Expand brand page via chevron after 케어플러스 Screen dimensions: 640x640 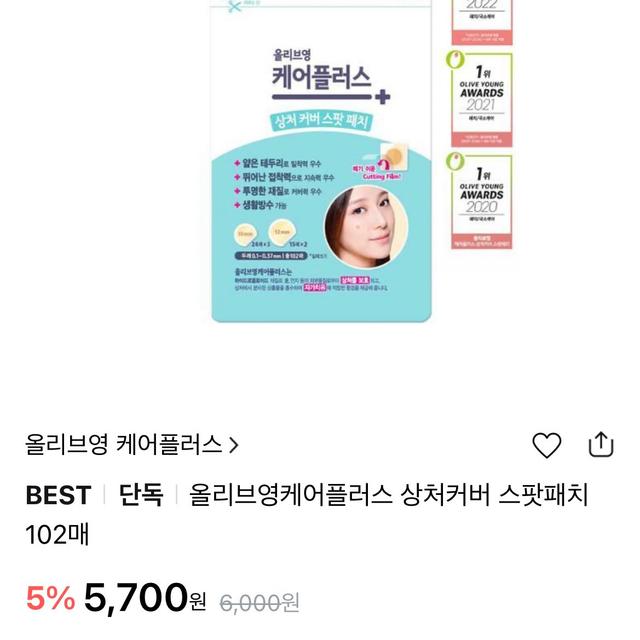(x=234, y=445)
